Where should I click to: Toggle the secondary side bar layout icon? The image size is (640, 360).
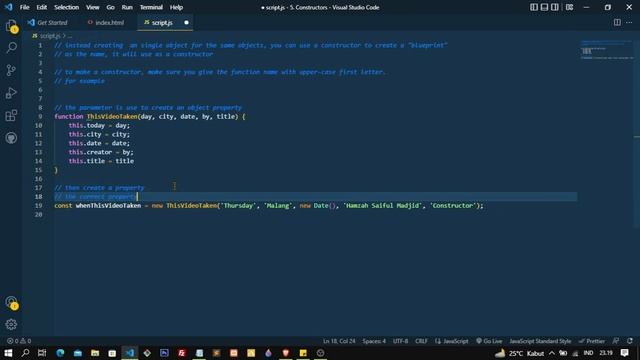point(555,7)
